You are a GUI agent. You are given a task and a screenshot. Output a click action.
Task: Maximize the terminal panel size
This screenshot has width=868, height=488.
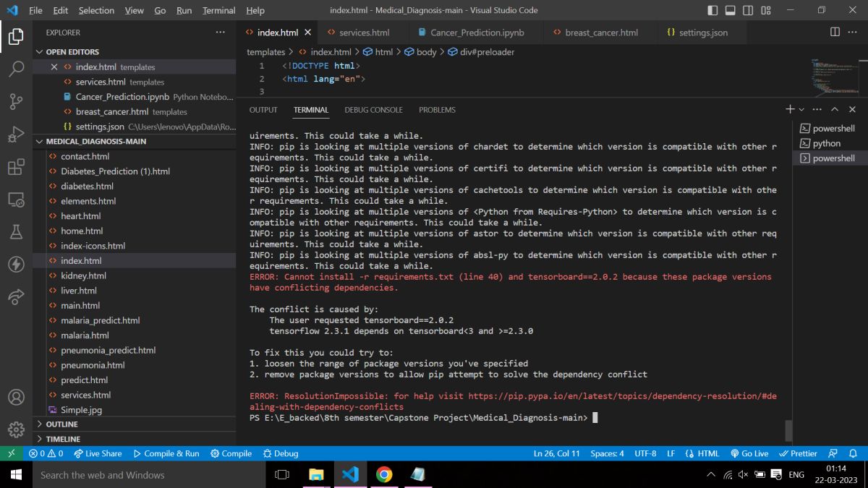tap(835, 109)
